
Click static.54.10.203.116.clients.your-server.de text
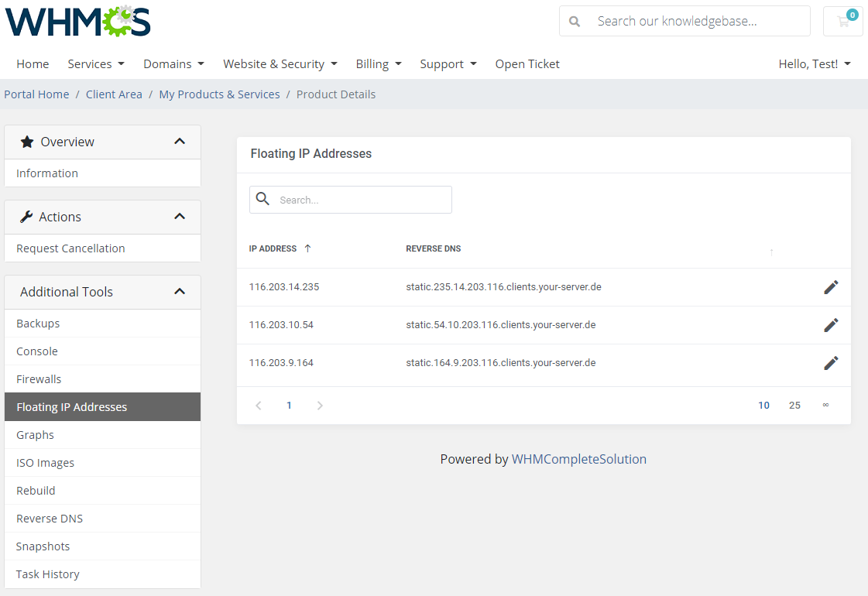coord(501,325)
